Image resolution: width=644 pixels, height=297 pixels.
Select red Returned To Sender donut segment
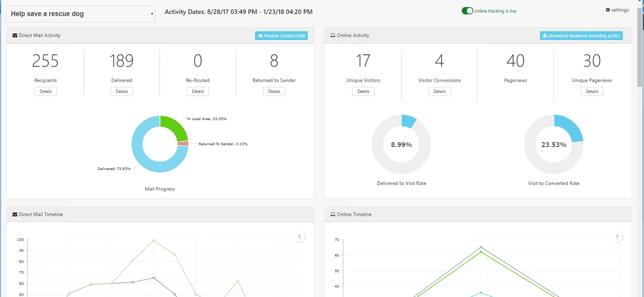(x=183, y=144)
